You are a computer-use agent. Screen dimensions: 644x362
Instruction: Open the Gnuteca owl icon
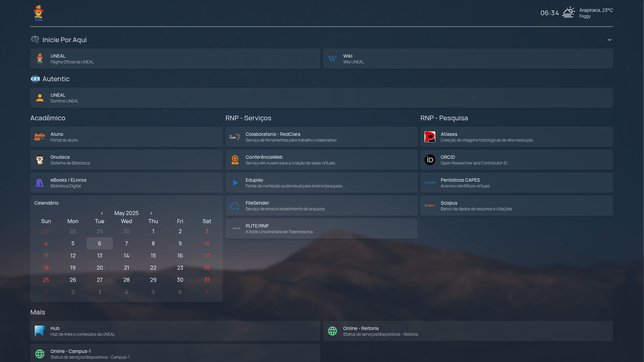[x=40, y=160]
